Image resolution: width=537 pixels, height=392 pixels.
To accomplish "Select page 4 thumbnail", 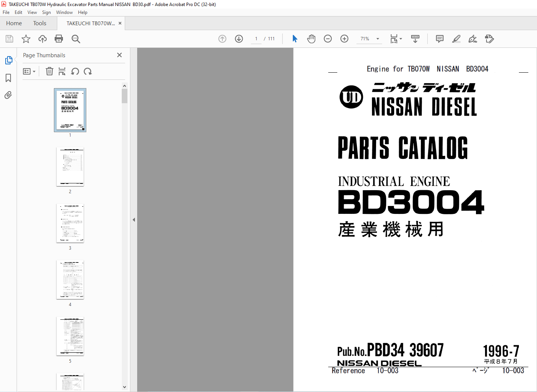I will [x=70, y=279].
